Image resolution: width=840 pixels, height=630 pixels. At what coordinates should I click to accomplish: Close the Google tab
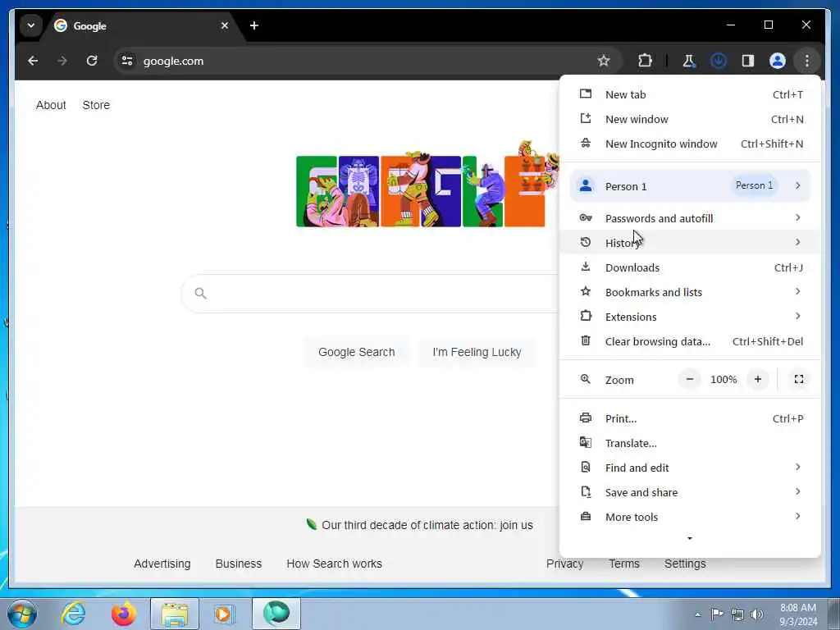(x=225, y=25)
